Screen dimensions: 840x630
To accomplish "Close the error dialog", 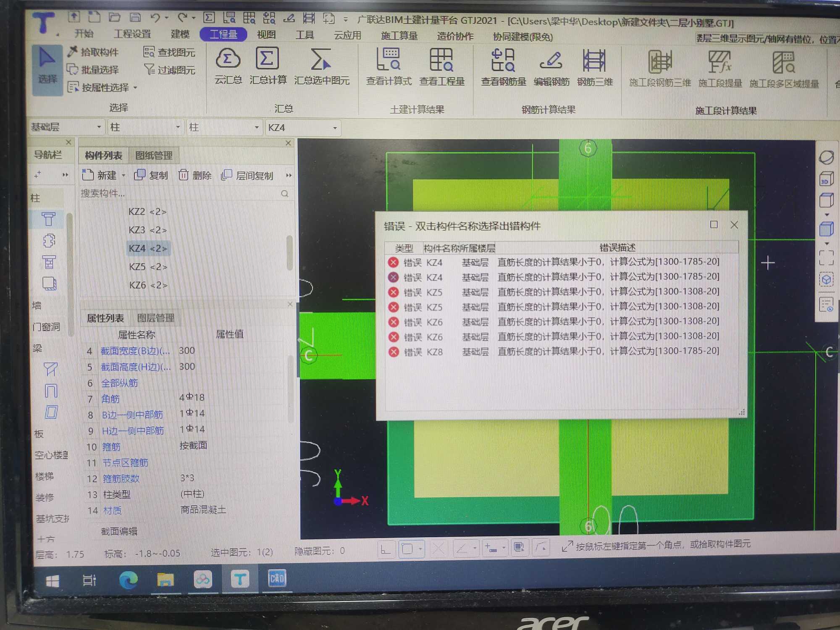I will [x=734, y=225].
